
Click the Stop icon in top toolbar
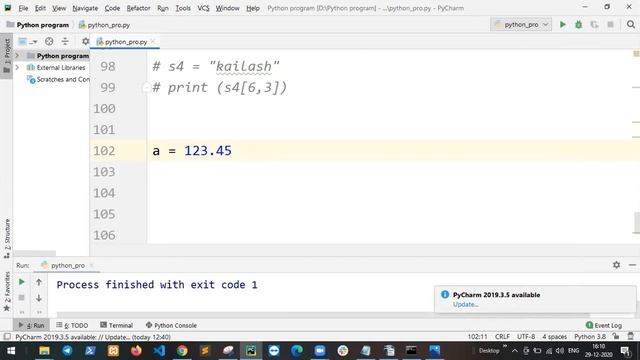(x=610, y=24)
